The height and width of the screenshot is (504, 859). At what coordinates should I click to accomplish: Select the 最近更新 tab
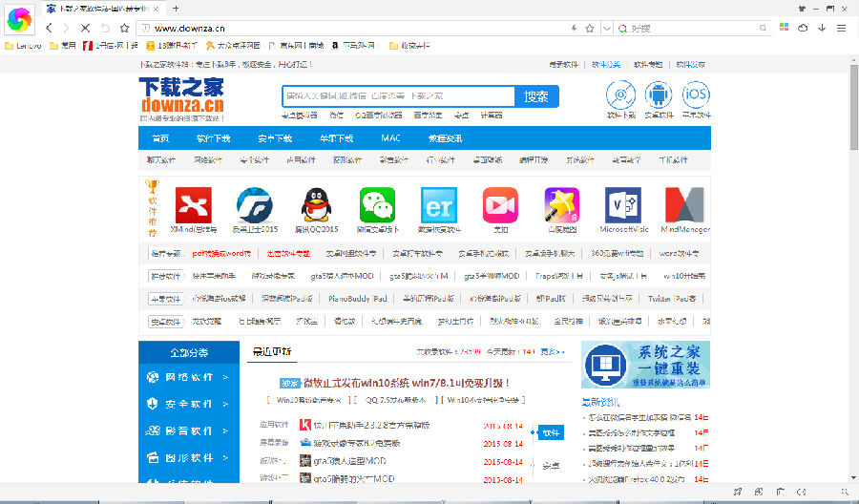(x=272, y=351)
